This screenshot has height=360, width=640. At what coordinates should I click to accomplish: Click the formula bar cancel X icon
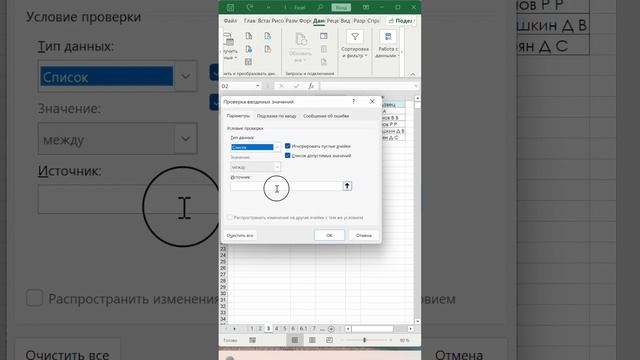(281, 86)
